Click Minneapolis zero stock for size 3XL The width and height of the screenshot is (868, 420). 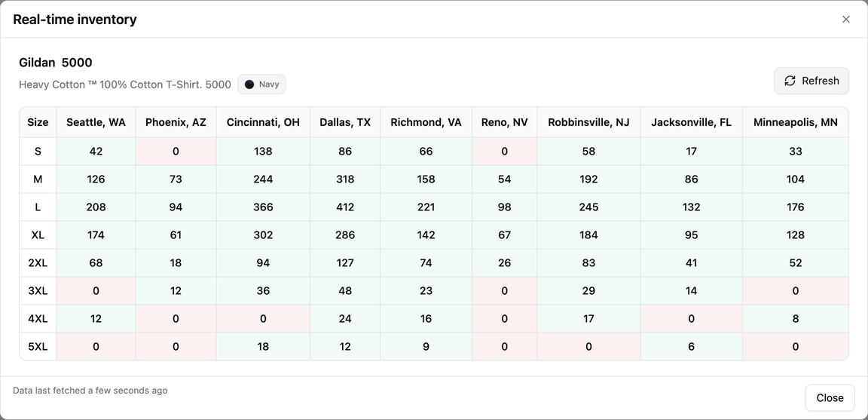(x=796, y=291)
